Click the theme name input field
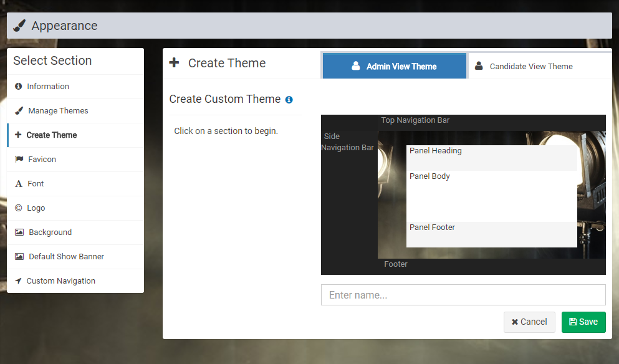The width and height of the screenshot is (619, 364). click(x=463, y=295)
